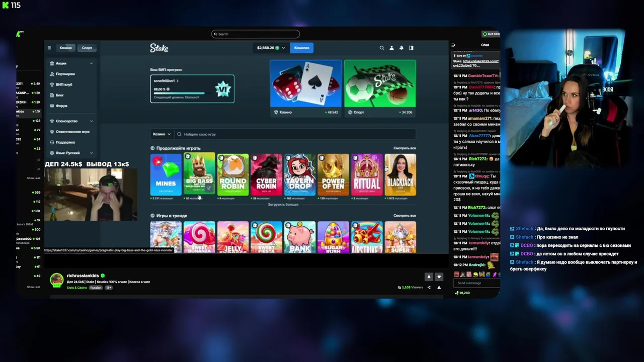Open the Airstrike 2 game thumbnail

pos(367,237)
